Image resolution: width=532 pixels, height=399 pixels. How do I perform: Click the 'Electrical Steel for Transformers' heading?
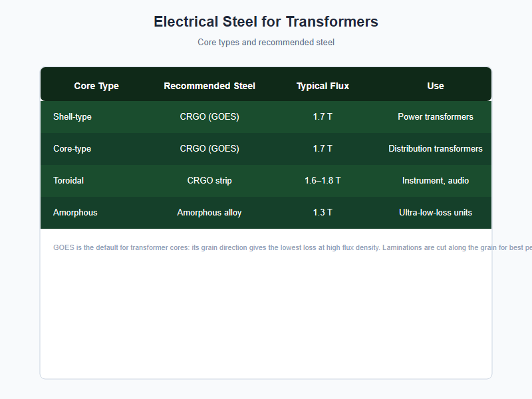point(266,22)
